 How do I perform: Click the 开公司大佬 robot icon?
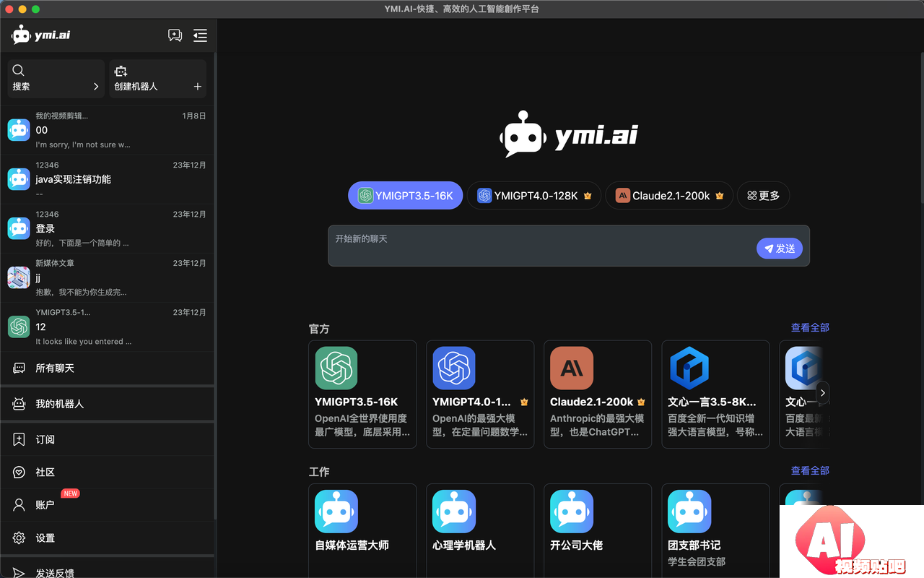point(572,511)
